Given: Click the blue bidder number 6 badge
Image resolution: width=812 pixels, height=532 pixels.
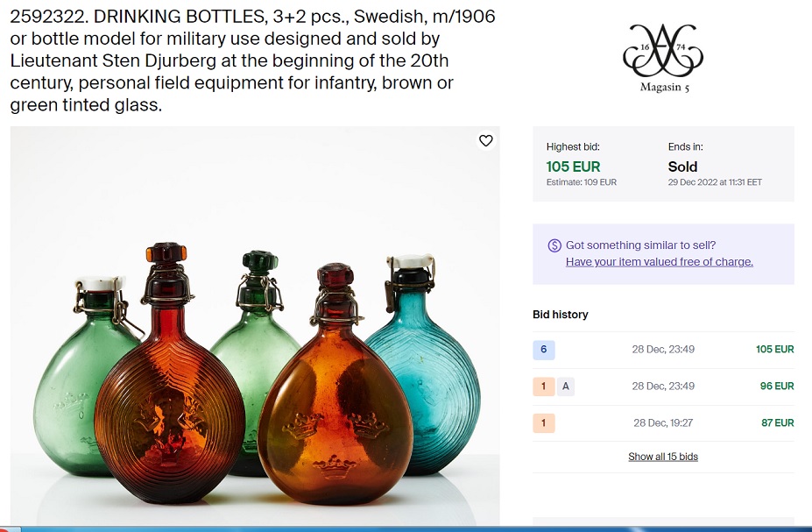Looking at the screenshot, I should [543, 350].
